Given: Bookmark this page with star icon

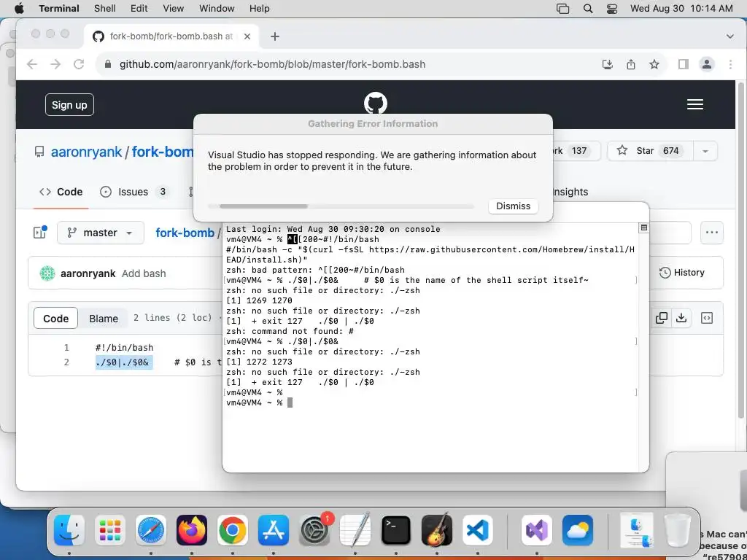Looking at the screenshot, I should click(654, 64).
